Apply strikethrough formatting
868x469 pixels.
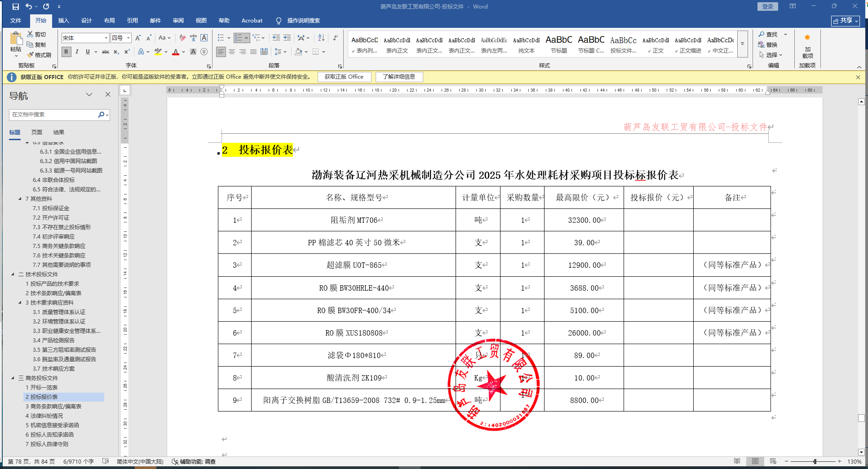(x=106, y=52)
